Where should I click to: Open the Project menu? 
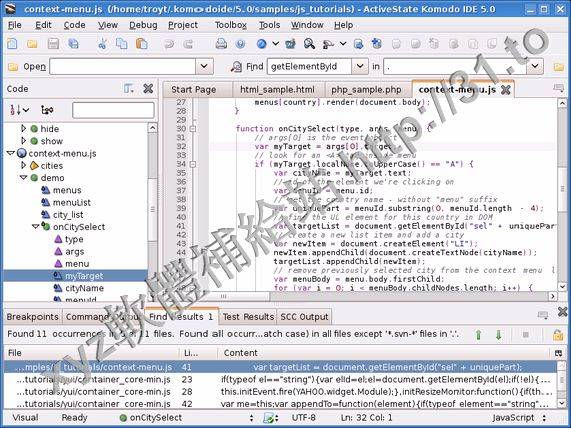(183, 25)
